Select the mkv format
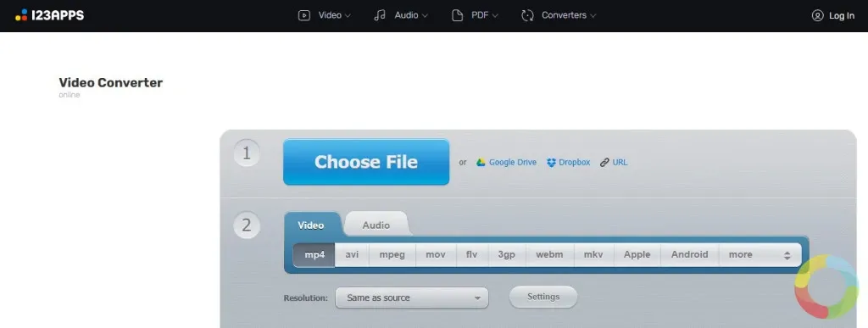This screenshot has width=868, height=328. [x=593, y=254]
